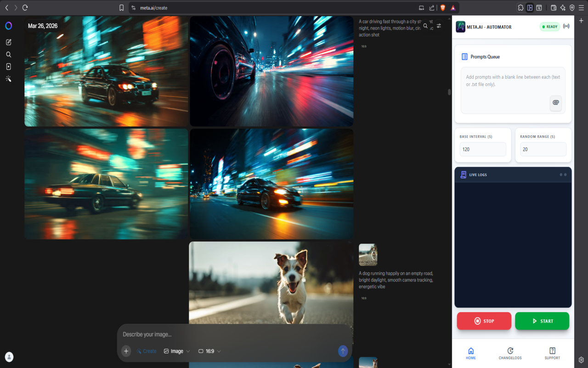Submit prompt with the blue arrow button
The height and width of the screenshot is (368, 588).
343,351
